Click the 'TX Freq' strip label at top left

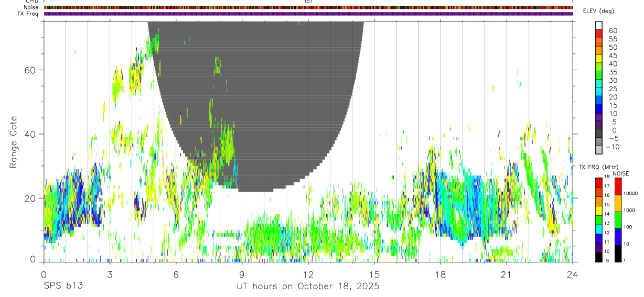click(x=28, y=14)
